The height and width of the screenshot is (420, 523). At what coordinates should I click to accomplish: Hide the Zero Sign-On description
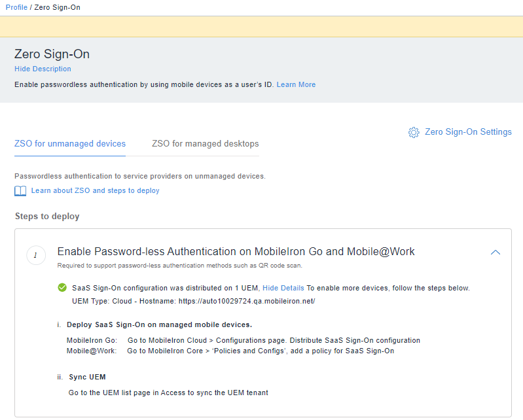[43, 69]
